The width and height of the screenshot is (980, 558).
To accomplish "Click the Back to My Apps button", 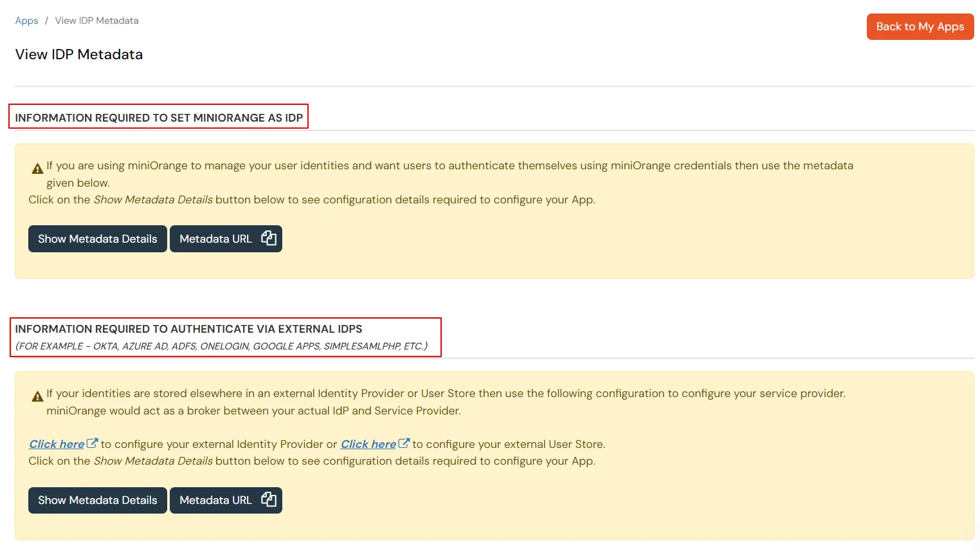I will pyautogui.click(x=920, y=26).
